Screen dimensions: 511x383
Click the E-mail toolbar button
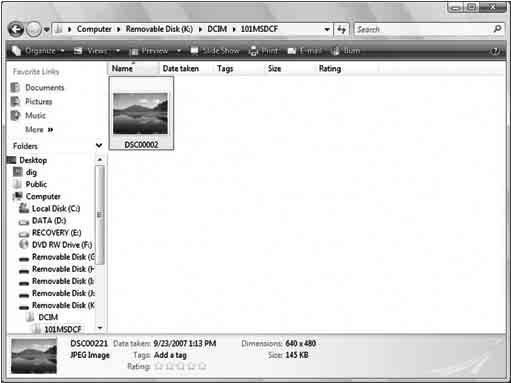305,51
